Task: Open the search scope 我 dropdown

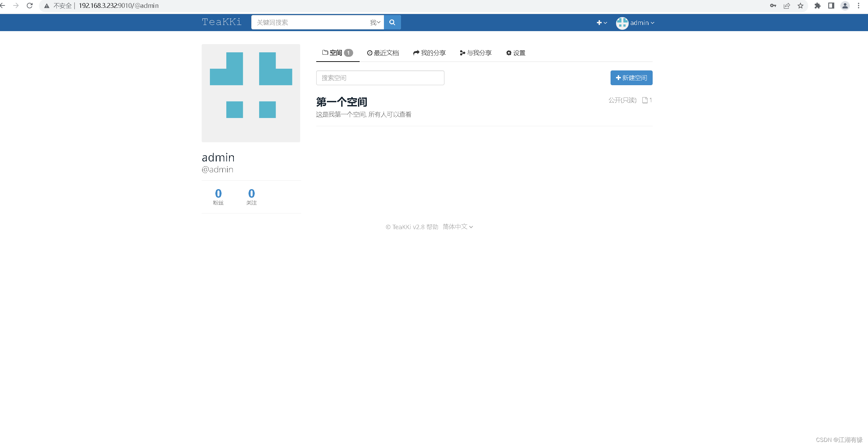Action: point(375,22)
